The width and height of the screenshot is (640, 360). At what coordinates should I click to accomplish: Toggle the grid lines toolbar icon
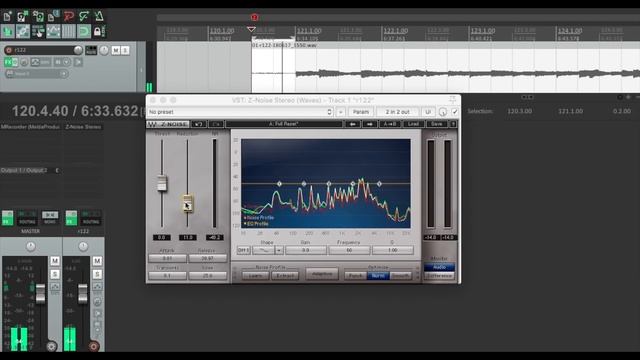(x=68, y=31)
